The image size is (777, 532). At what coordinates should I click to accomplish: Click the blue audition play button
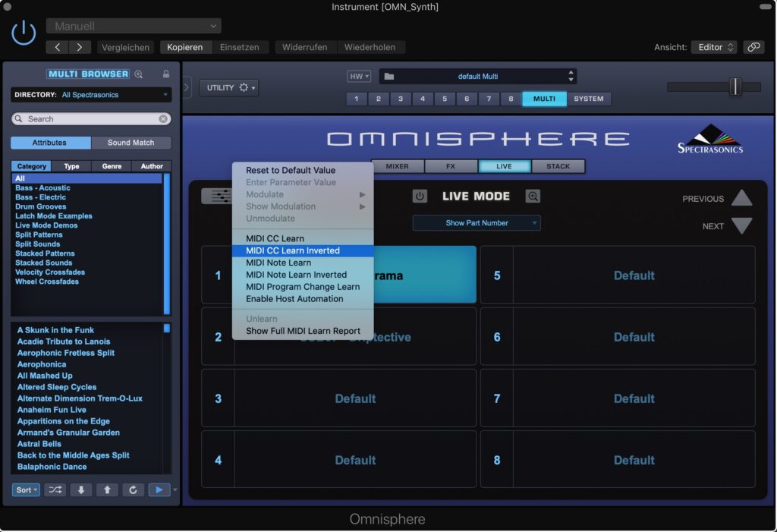pyautogui.click(x=159, y=490)
